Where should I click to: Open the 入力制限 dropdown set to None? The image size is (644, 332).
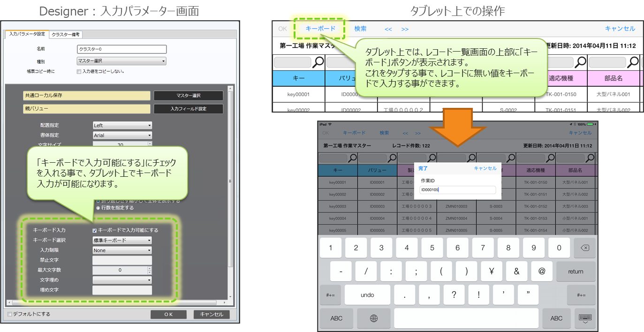(122, 250)
